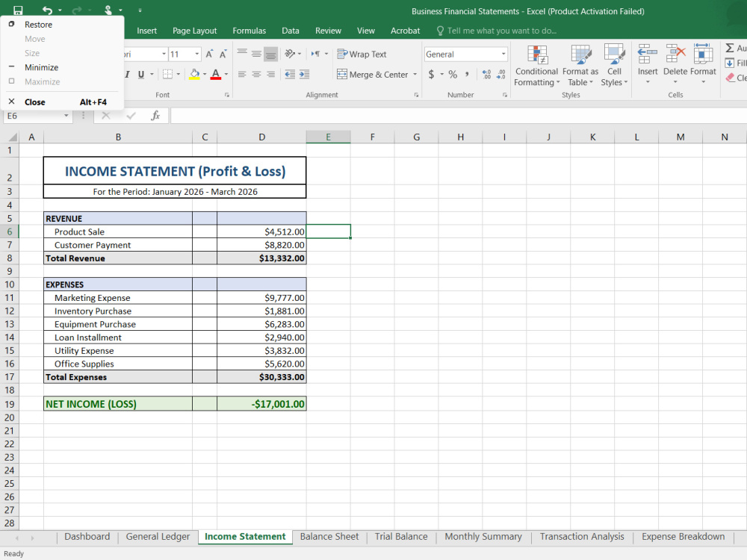The height and width of the screenshot is (560, 747).
Task: Toggle Underline formatting
Action: (141, 74)
